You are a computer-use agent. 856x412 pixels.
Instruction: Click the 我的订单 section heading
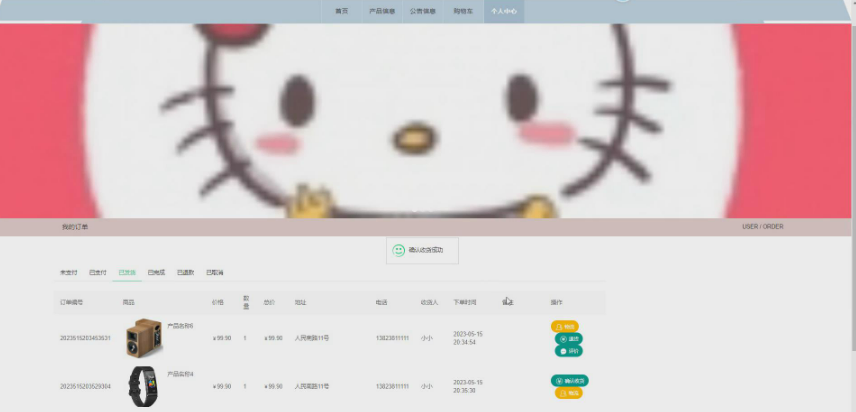coord(75,227)
